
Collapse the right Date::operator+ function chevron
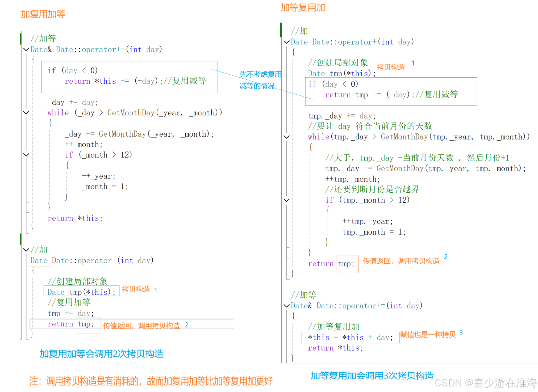pos(286,42)
